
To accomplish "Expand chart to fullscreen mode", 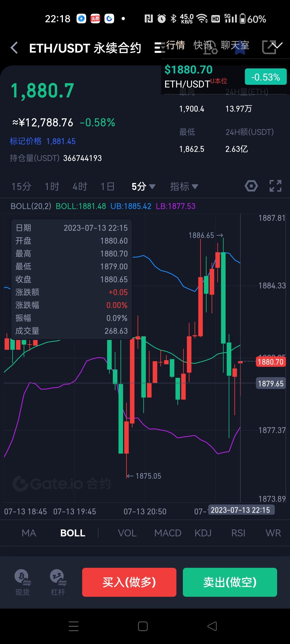I will coord(275,186).
